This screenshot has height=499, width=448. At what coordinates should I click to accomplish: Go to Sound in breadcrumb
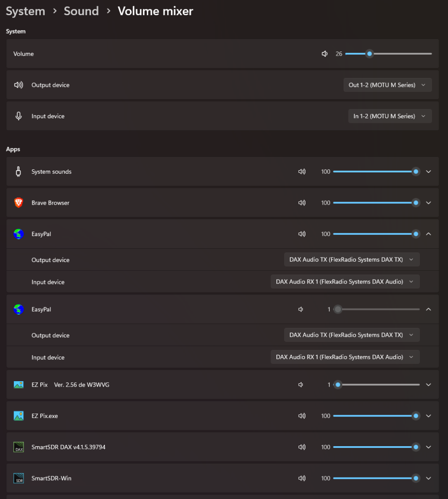81,11
